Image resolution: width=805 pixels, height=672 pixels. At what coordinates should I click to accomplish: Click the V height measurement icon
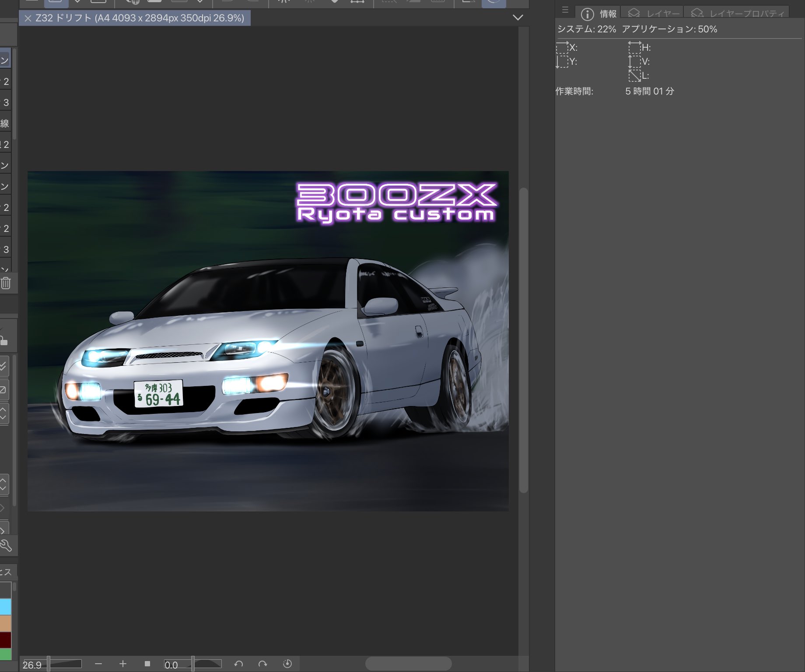[634, 61]
